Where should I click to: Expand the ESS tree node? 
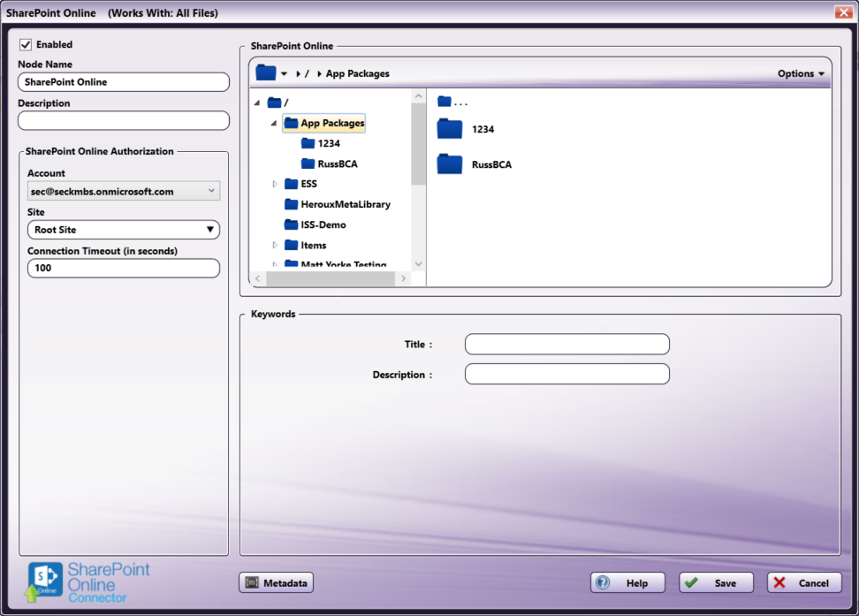point(275,184)
